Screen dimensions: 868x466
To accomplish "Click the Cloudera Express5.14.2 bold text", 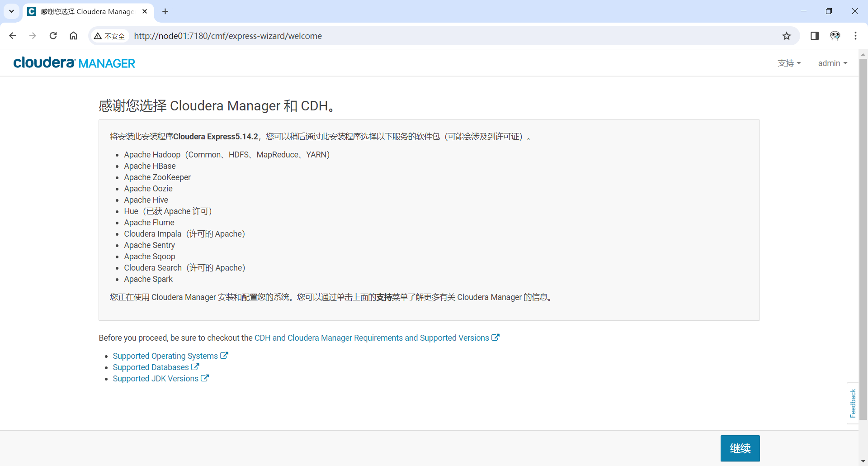I will [215, 137].
